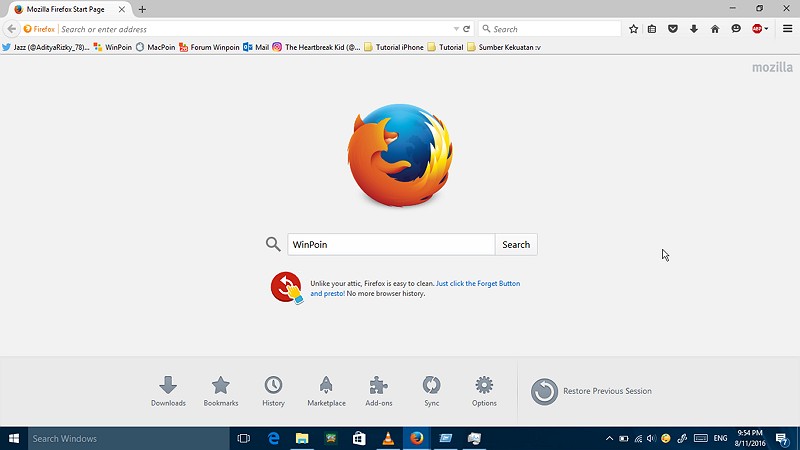Show address bar history dropdown

pyautogui.click(x=456, y=29)
